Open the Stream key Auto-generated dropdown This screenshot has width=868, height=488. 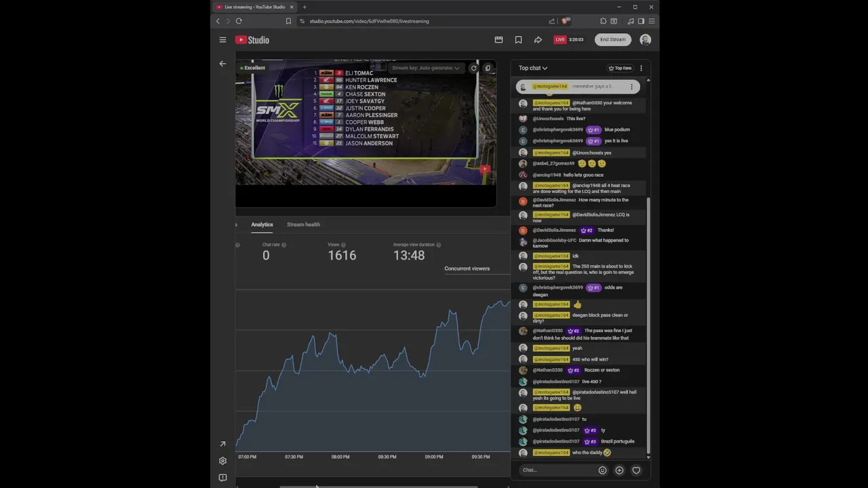(x=425, y=68)
